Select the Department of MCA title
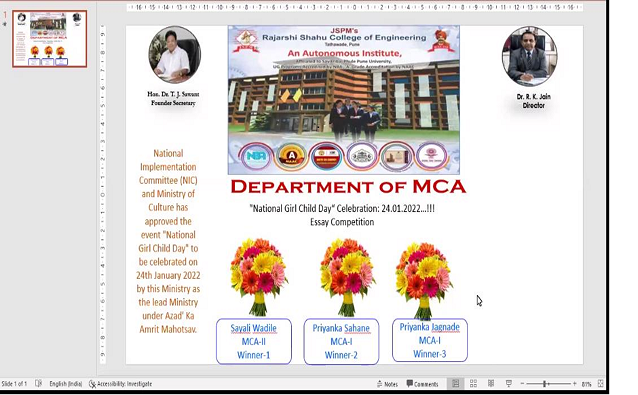Viewport: 638px width, 395px height. click(x=348, y=187)
